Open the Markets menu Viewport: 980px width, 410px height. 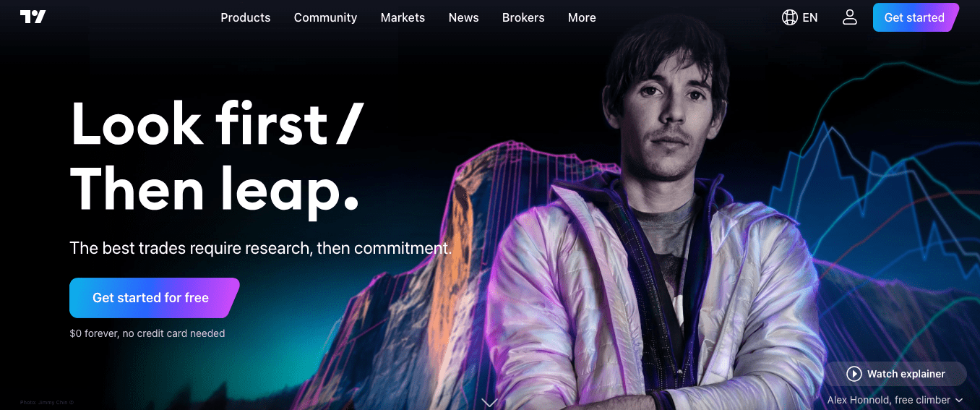pos(403,17)
